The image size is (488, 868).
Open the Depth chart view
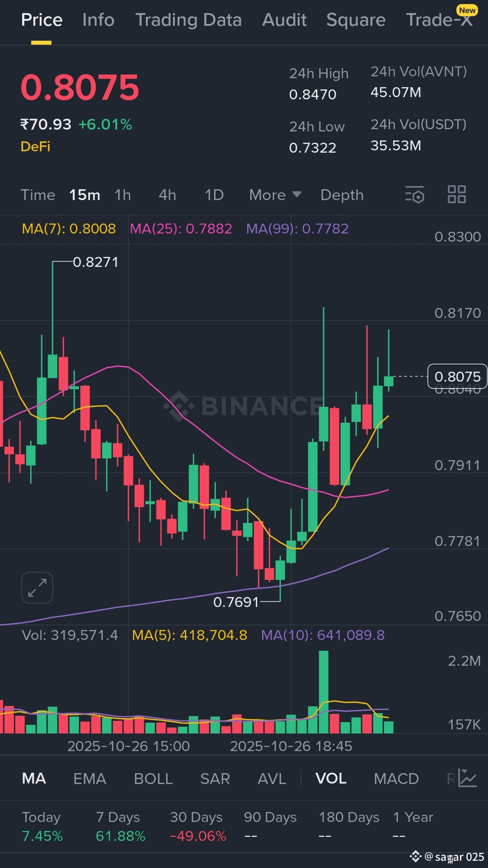342,195
